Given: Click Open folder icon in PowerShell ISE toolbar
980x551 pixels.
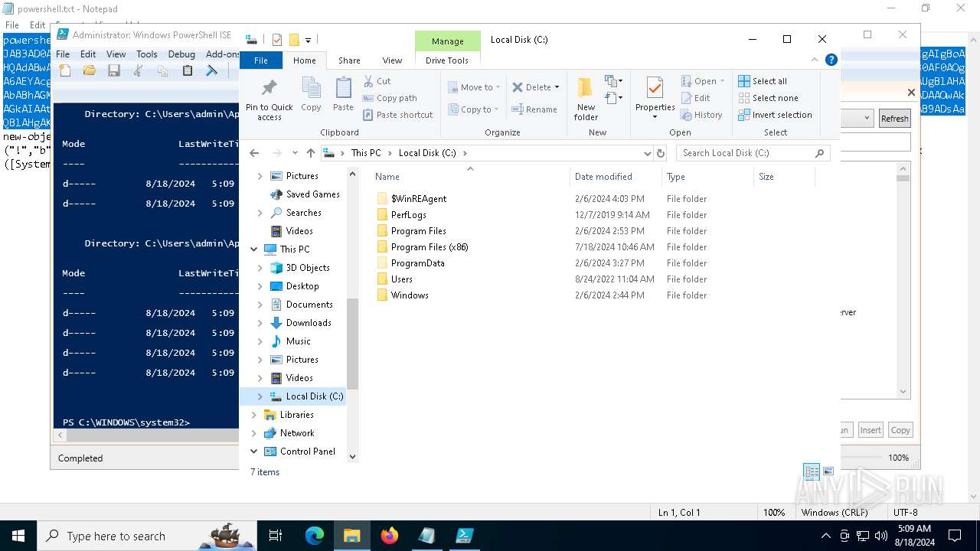Looking at the screenshot, I should click(x=90, y=70).
